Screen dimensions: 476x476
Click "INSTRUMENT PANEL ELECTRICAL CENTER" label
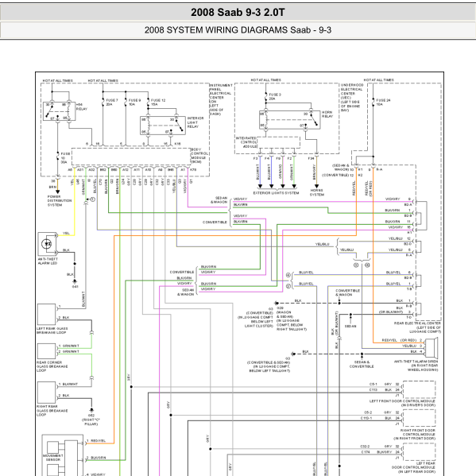coord(221,91)
